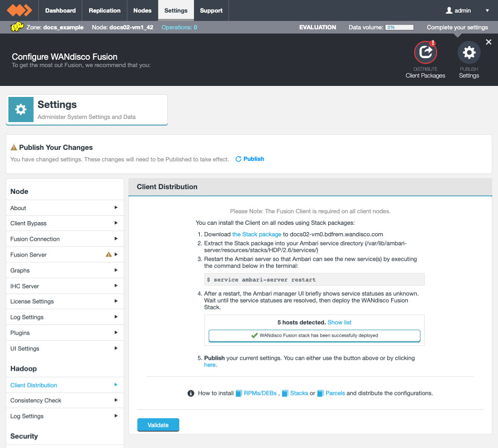Select the Settings tab
The image size is (498, 448).
[176, 10]
